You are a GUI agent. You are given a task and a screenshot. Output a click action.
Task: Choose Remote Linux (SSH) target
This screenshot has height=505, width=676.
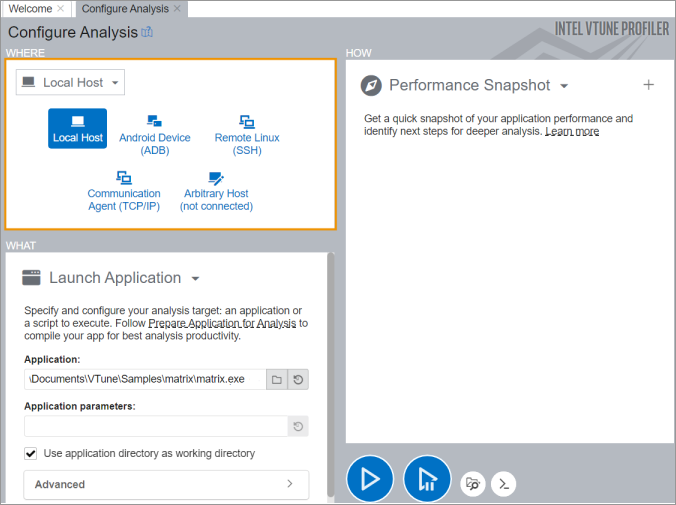247,136
